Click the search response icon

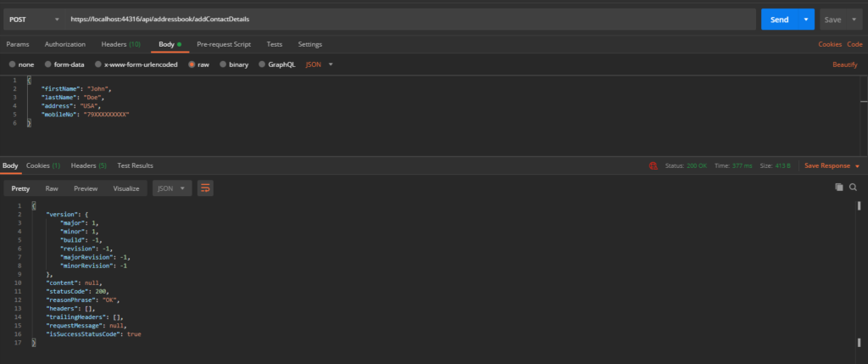pos(853,188)
